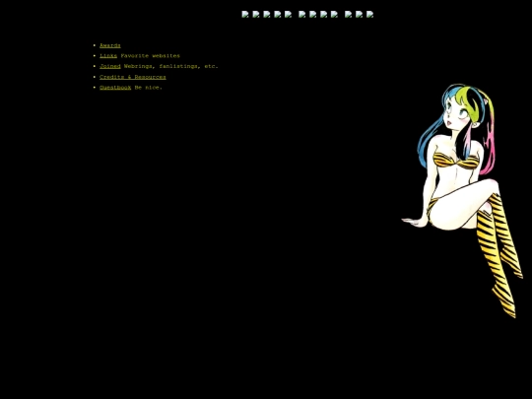
Task: Click the "Webrings, fanlistings, etc." text
Action: pyautogui.click(x=171, y=67)
